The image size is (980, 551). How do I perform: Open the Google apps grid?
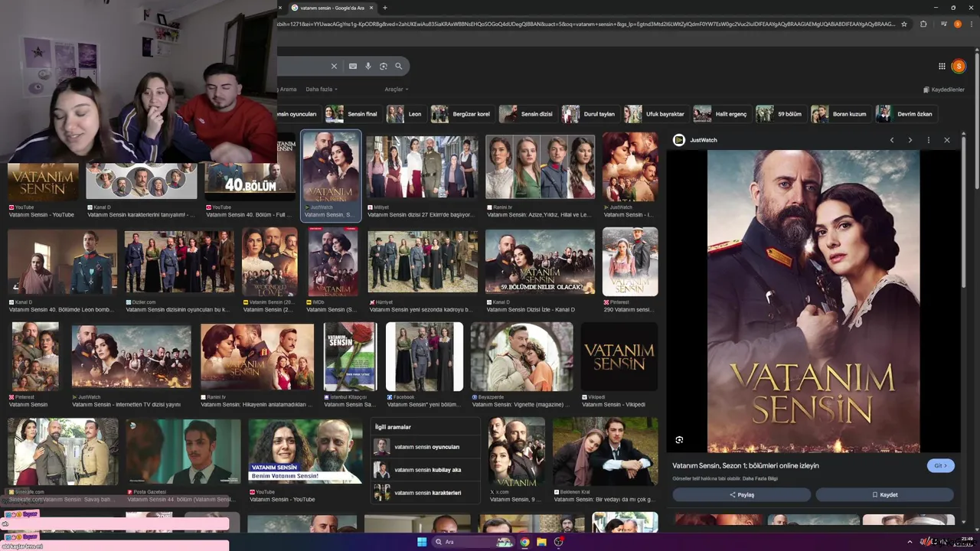[942, 67]
